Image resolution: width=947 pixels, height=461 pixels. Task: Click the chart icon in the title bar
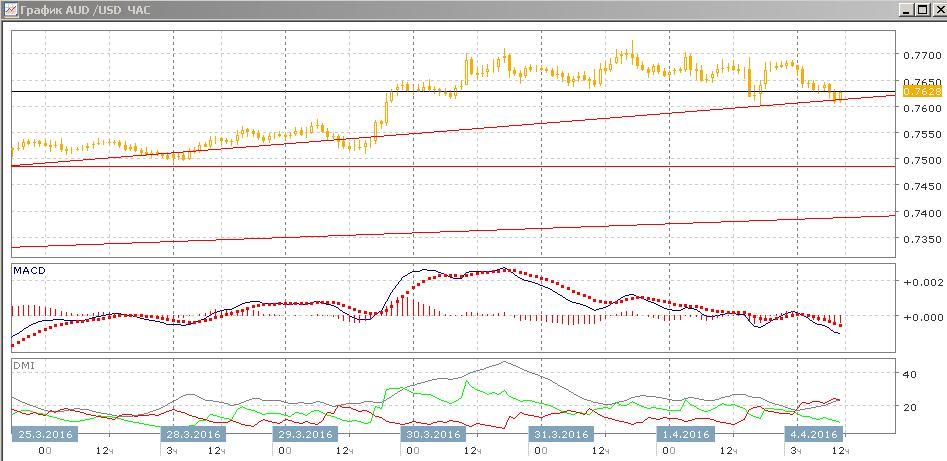[x=9, y=10]
